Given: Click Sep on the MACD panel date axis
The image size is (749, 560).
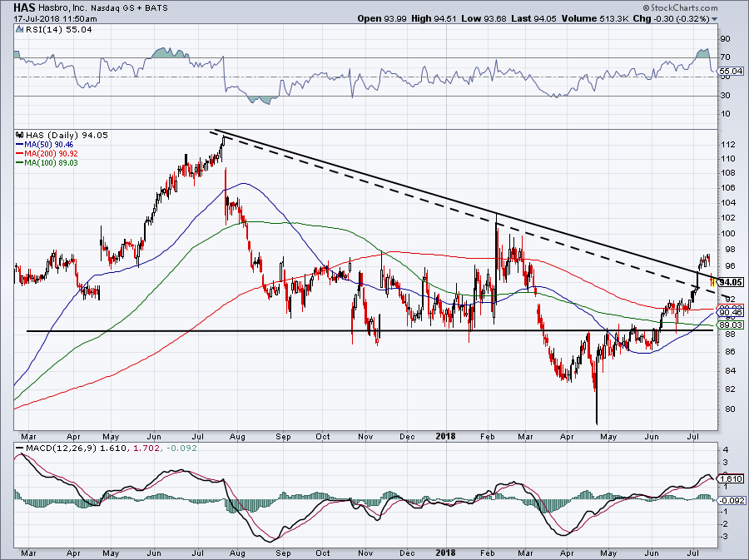Looking at the screenshot, I should click(283, 553).
